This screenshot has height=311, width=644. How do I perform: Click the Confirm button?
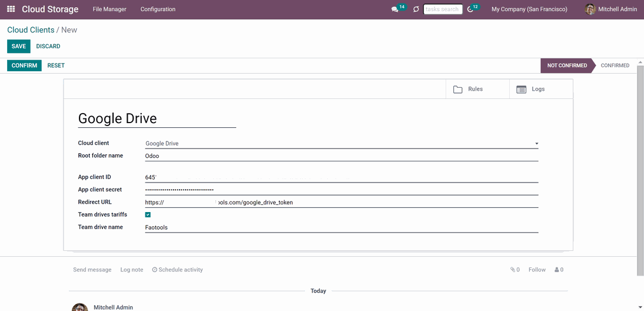tap(24, 65)
